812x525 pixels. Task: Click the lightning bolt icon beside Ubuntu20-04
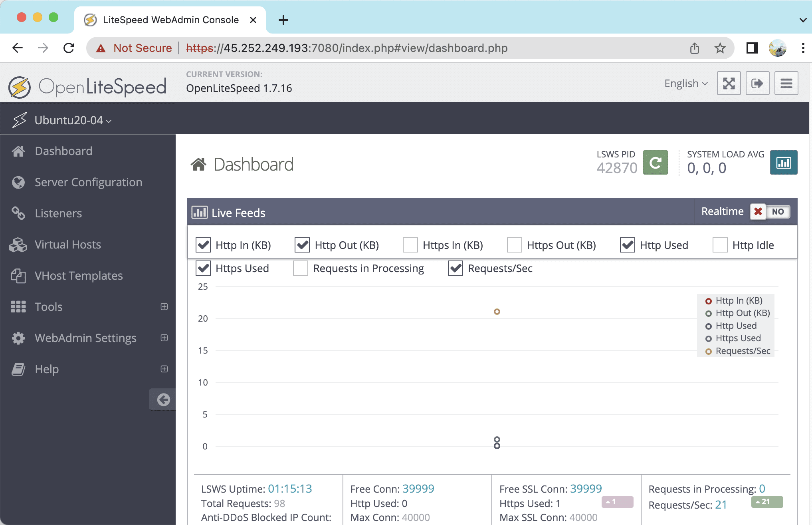(x=19, y=120)
